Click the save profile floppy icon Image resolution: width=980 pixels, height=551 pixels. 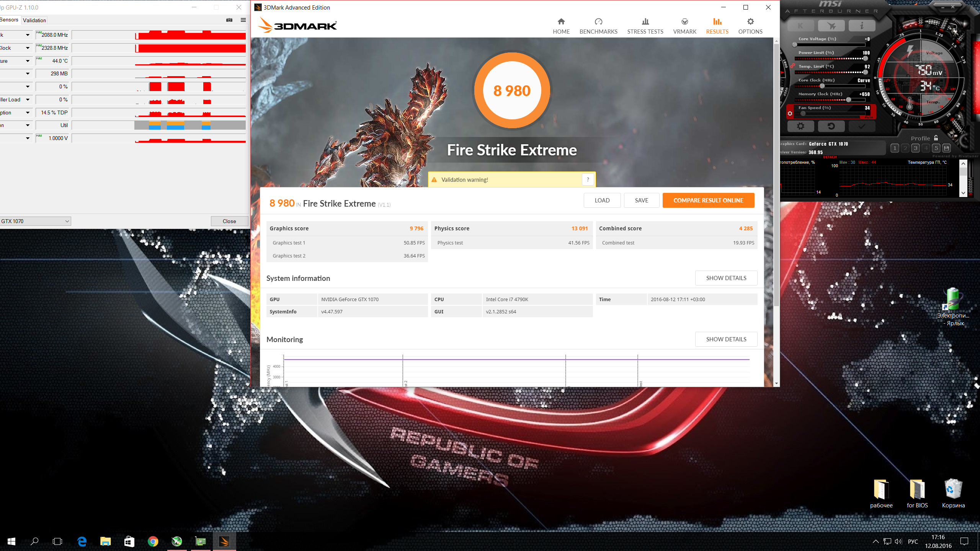coord(946,148)
